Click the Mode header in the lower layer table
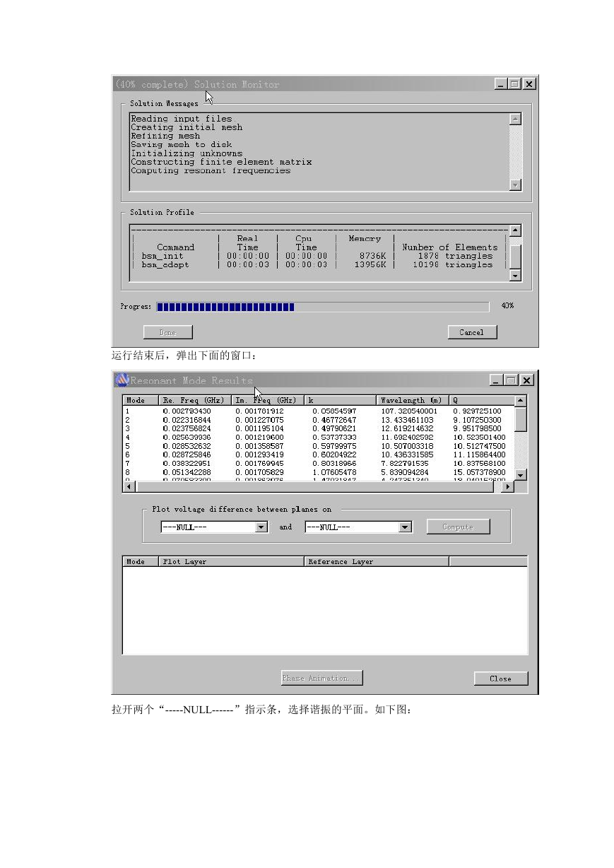The image size is (614, 868). [141, 562]
